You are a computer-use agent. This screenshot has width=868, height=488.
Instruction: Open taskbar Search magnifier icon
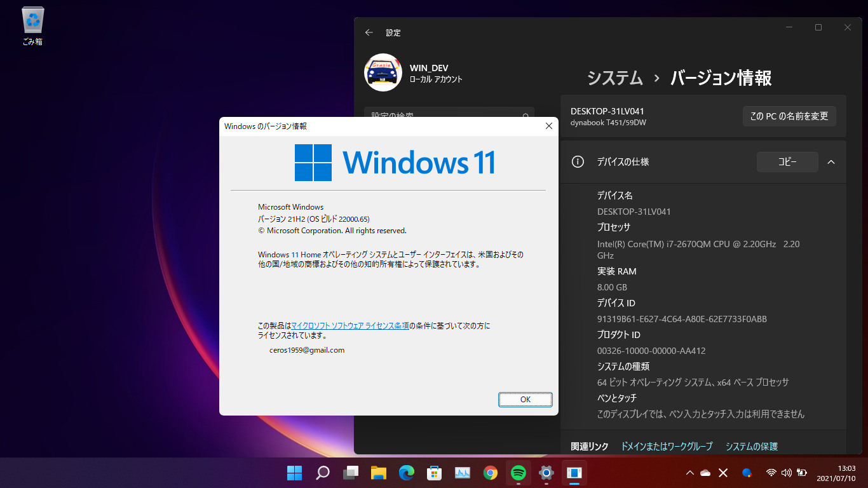click(323, 473)
